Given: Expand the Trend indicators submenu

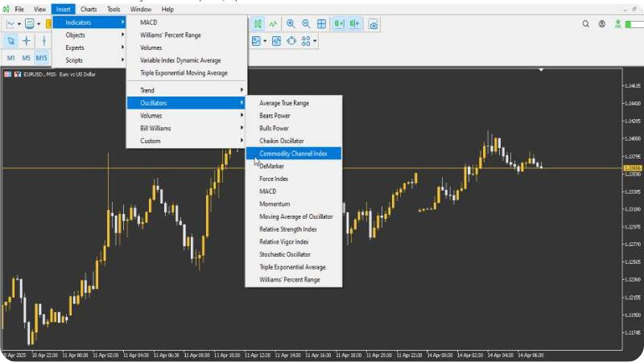Looking at the screenshot, I should pyautogui.click(x=187, y=90).
